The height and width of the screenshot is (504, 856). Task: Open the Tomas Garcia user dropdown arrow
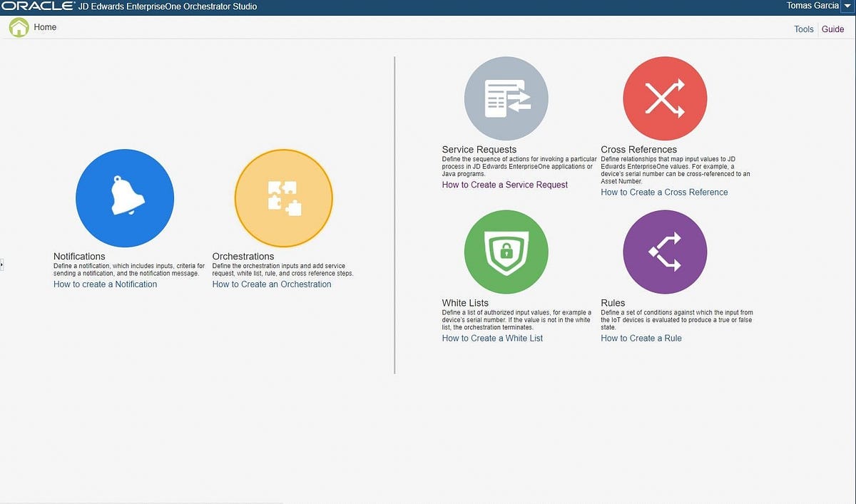coord(847,6)
